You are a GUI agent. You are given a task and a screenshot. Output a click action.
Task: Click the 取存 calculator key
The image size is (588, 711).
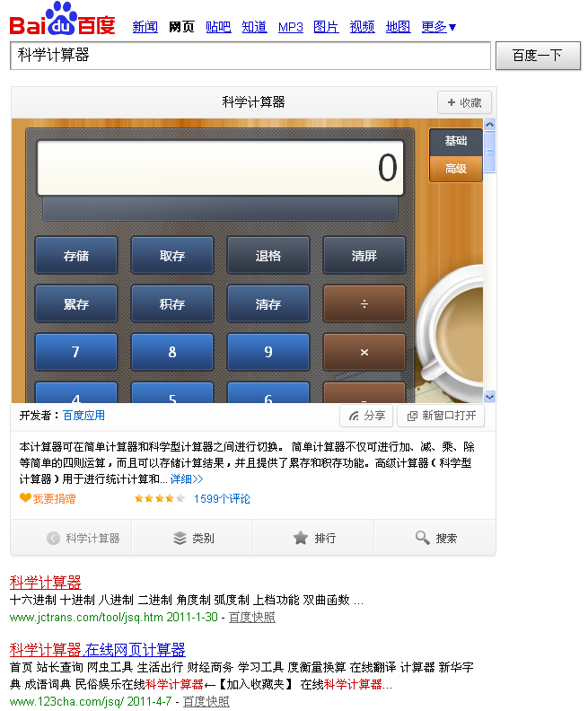click(x=172, y=256)
